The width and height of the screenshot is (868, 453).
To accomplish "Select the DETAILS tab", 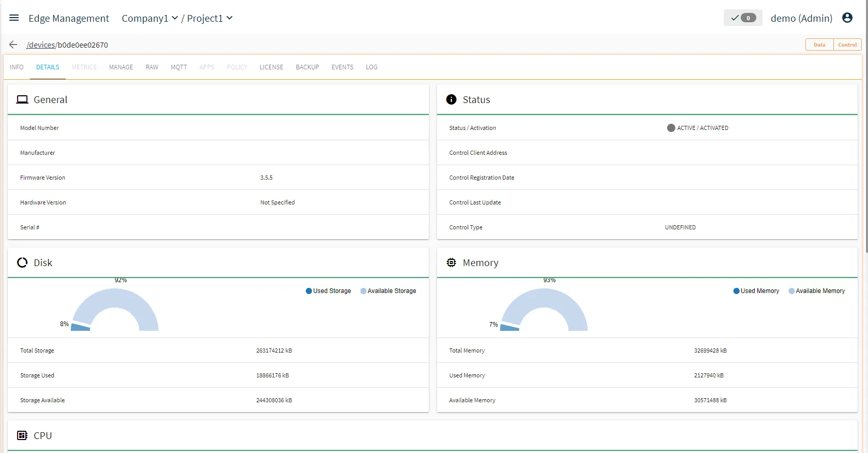I will coord(48,67).
